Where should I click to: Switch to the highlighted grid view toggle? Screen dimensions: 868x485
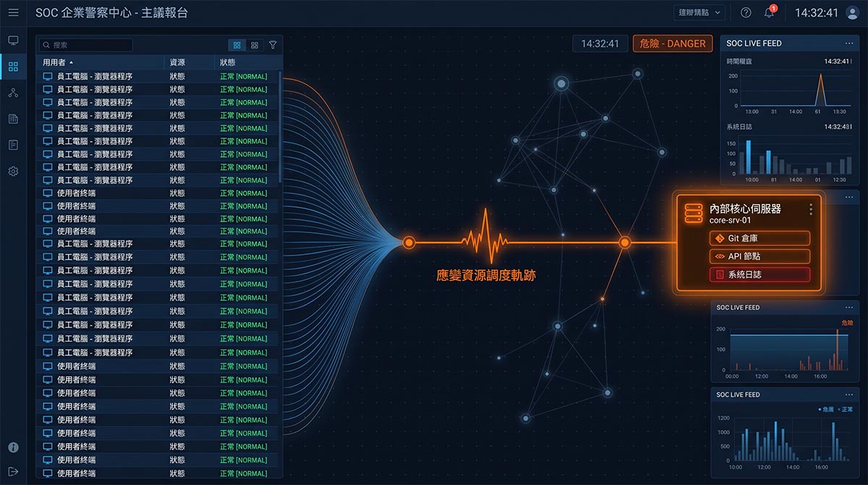pos(237,45)
